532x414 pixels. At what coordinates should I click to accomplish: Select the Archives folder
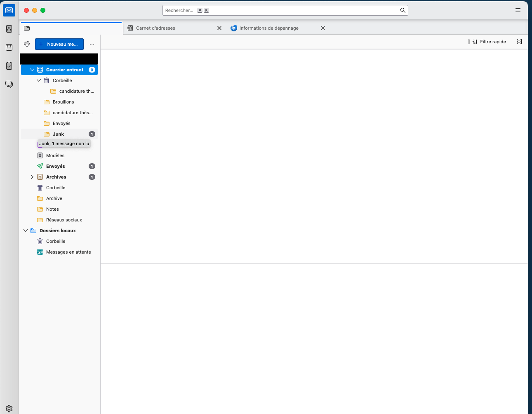click(59, 177)
